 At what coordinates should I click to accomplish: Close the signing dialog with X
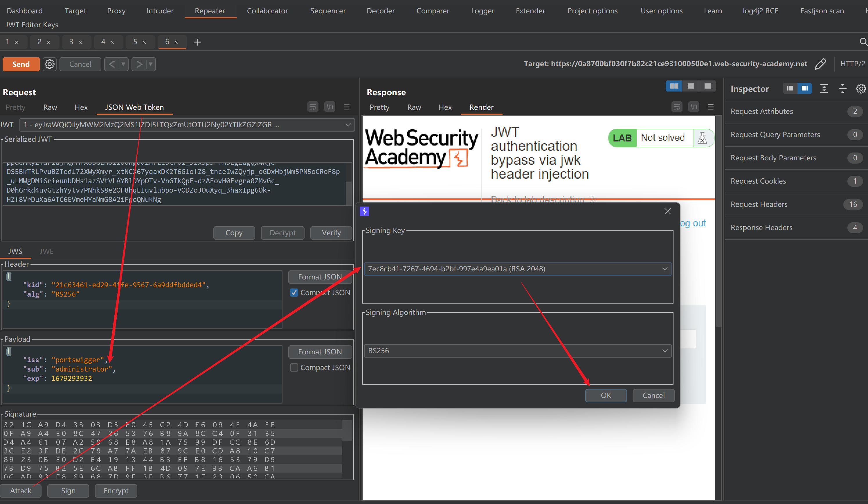pyautogui.click(x=667, y=211)
